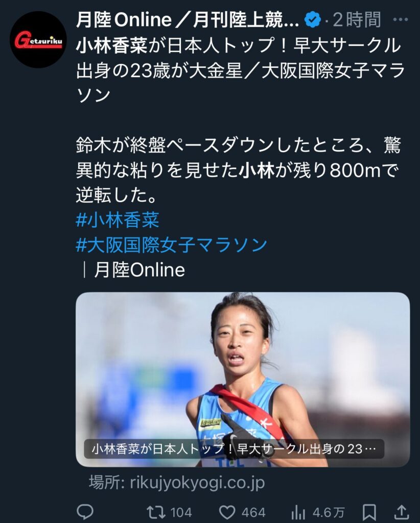Image resolution: width=420 pixels, height=523 pixels.
Task: Open hashtag #小林香菜
Action: tap(118, 220)
